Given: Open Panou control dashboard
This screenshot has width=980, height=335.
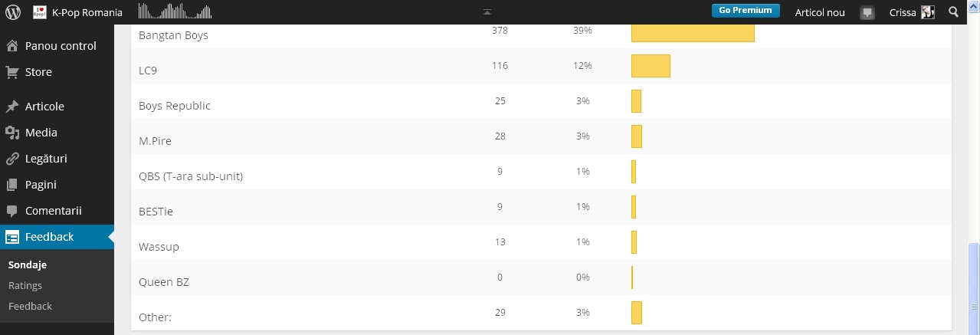Looking at the screenshot, I should [x=60, y=46].
